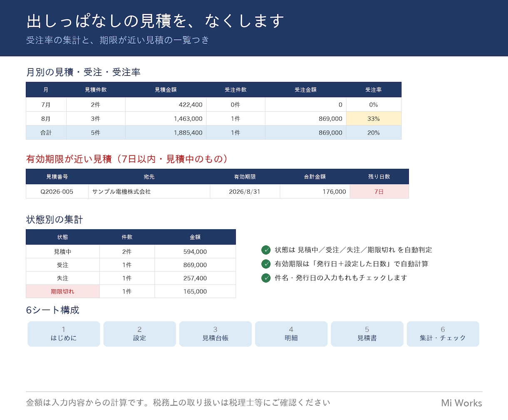The width and height of the screenshot is (508, 420).
Task: Select the sheet card 1 はじめに
Action: tap(64, 334)
